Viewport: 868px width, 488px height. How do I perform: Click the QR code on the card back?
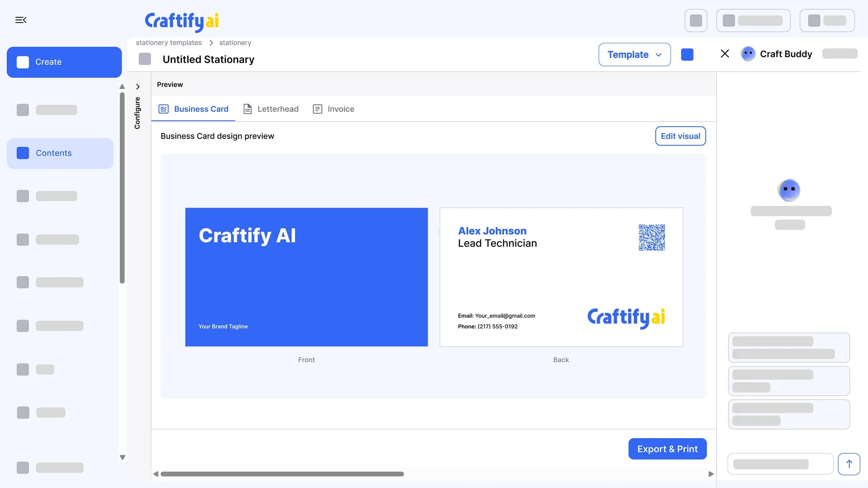[x=651, y=238]
